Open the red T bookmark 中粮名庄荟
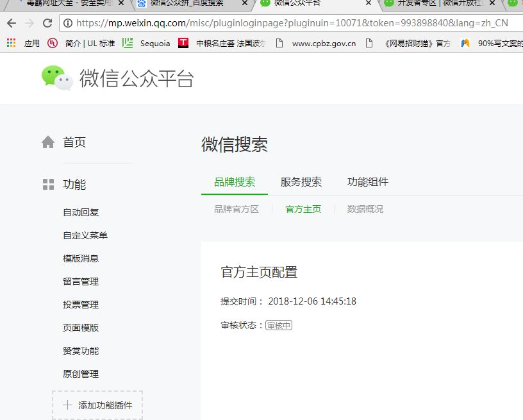Image resolution: width=523 pixels, height=420 pixels. (183, 43)
